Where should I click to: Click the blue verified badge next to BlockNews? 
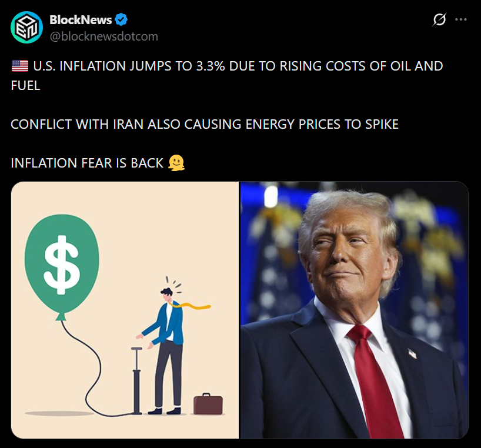[x=121, y=19]
